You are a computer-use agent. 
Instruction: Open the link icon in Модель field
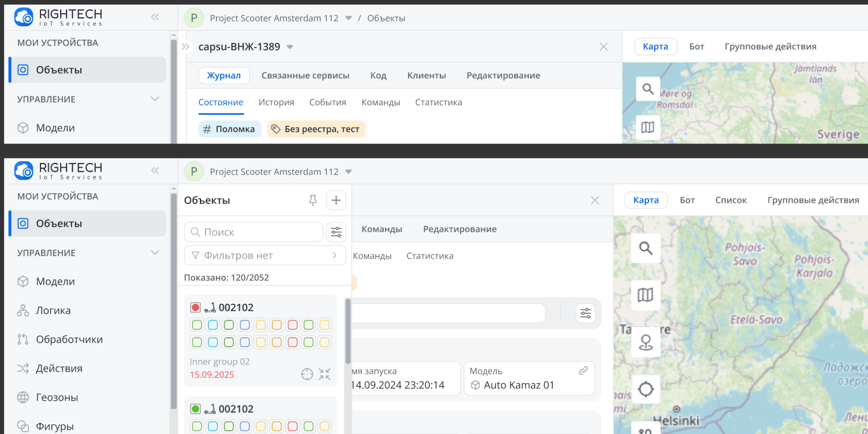[x=583, y=370]
